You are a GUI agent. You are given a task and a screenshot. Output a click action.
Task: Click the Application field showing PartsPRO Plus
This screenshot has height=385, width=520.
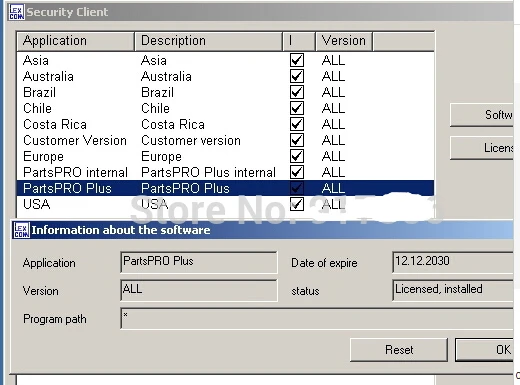(x=199, y=262)
